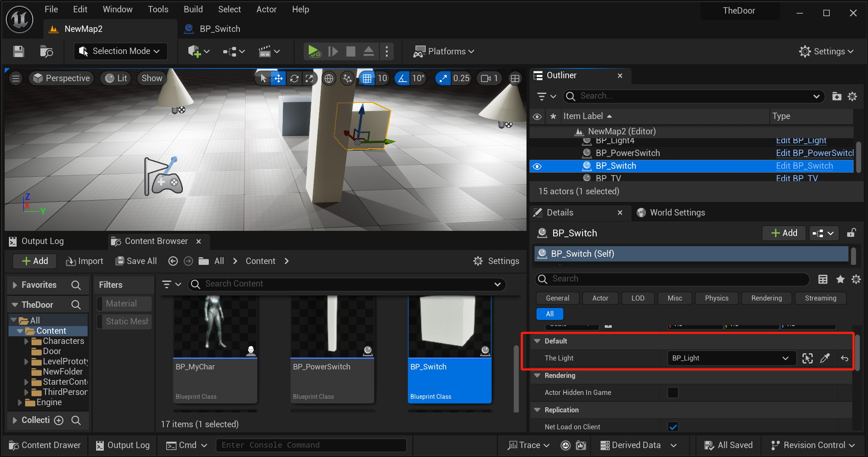The width and height of the screenshot is (868, 457).
Task: Open the viewport hamburger options menu
Action: click(16, 78)
